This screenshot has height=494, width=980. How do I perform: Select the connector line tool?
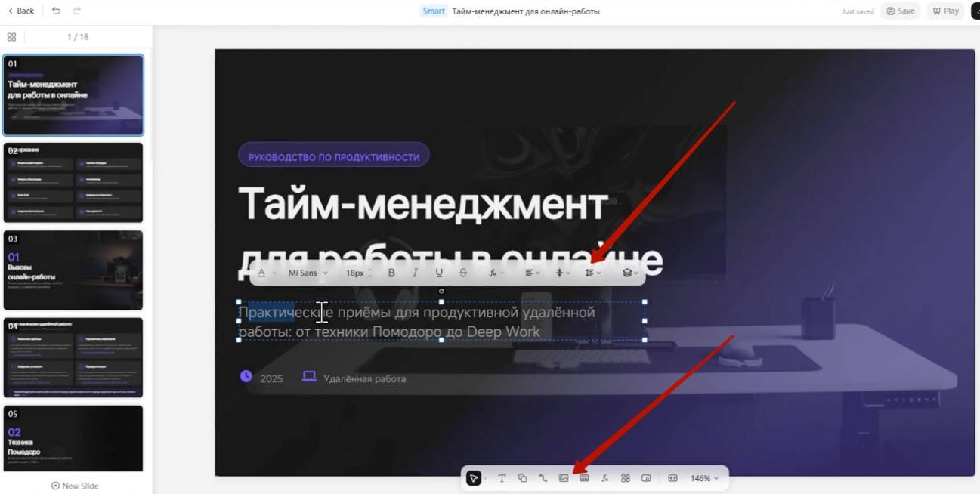coord(543,478)
